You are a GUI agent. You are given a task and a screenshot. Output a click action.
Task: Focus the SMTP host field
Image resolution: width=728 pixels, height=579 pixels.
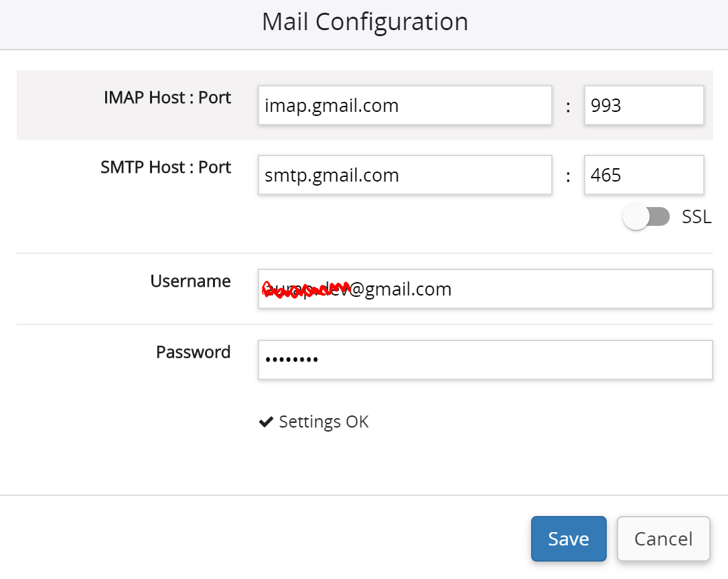pos(405,175)
